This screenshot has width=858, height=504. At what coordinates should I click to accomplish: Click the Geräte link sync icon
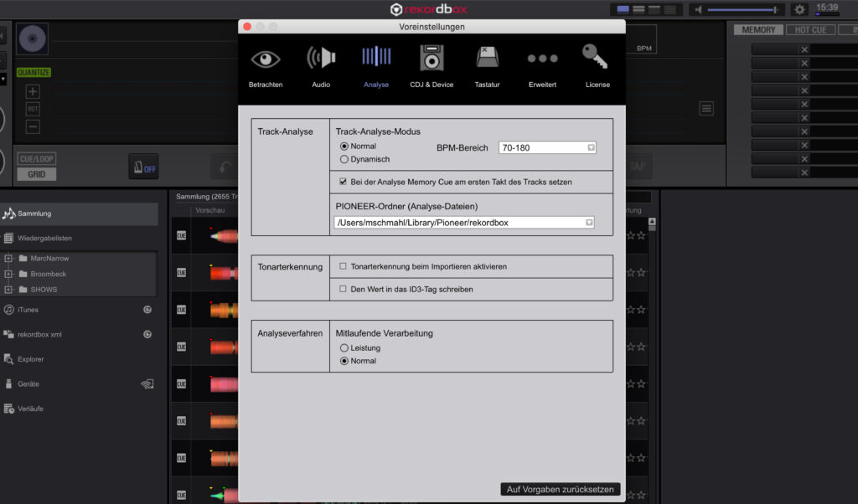147,384
